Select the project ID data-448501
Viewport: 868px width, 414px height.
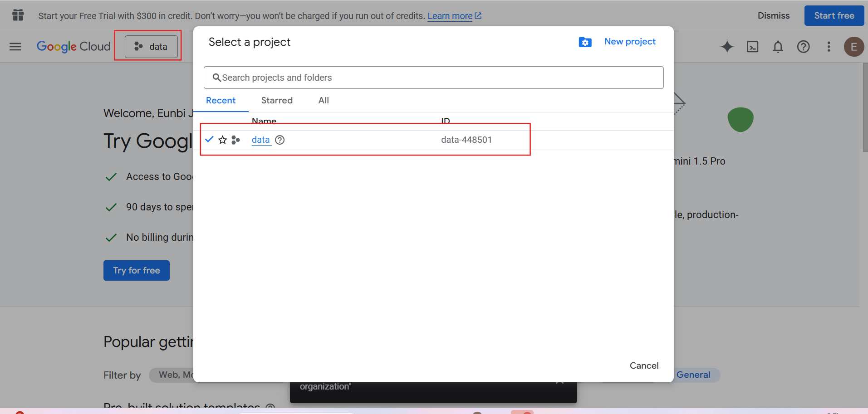point(466,140)
